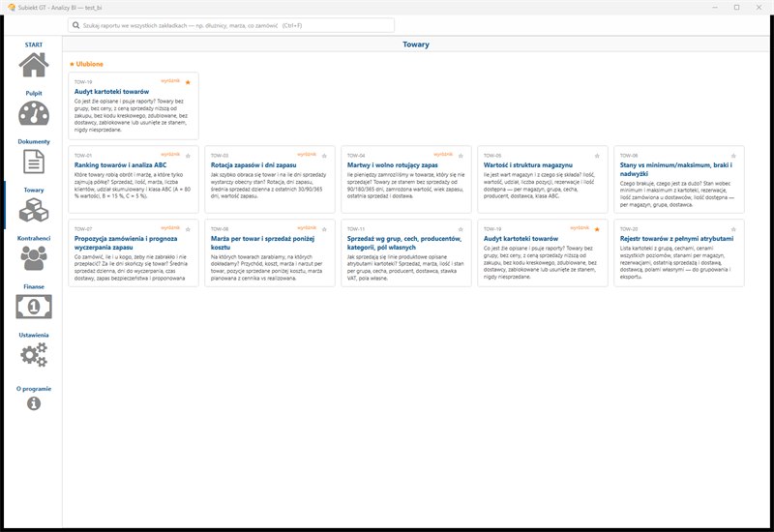
Task: Click wyróżnik tag on Propozycja zamówienia card
Action: [170, 228]
